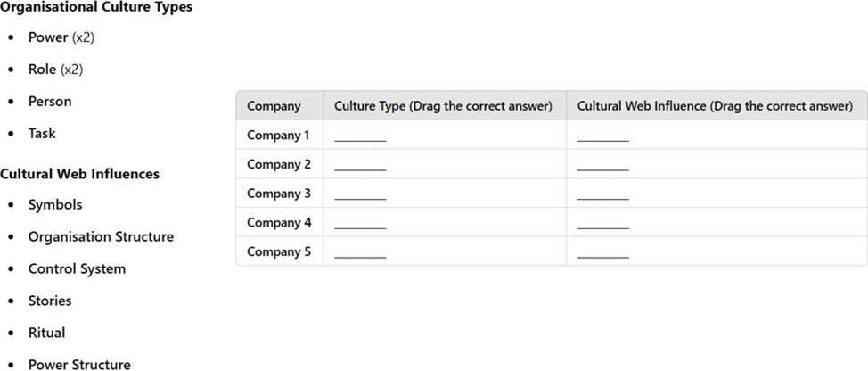Click Company 5 Cultural Web Influence blank

[x=602, y=255]
